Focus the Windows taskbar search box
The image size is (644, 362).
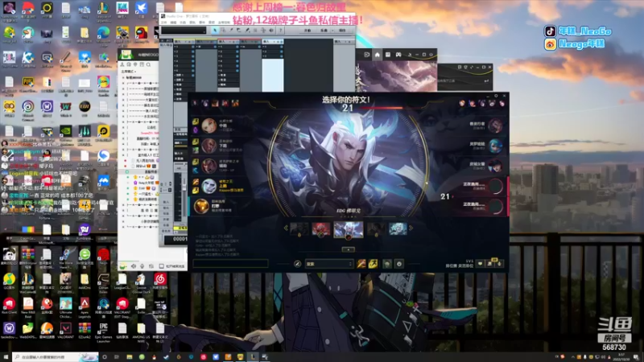(x=56, y=357)
